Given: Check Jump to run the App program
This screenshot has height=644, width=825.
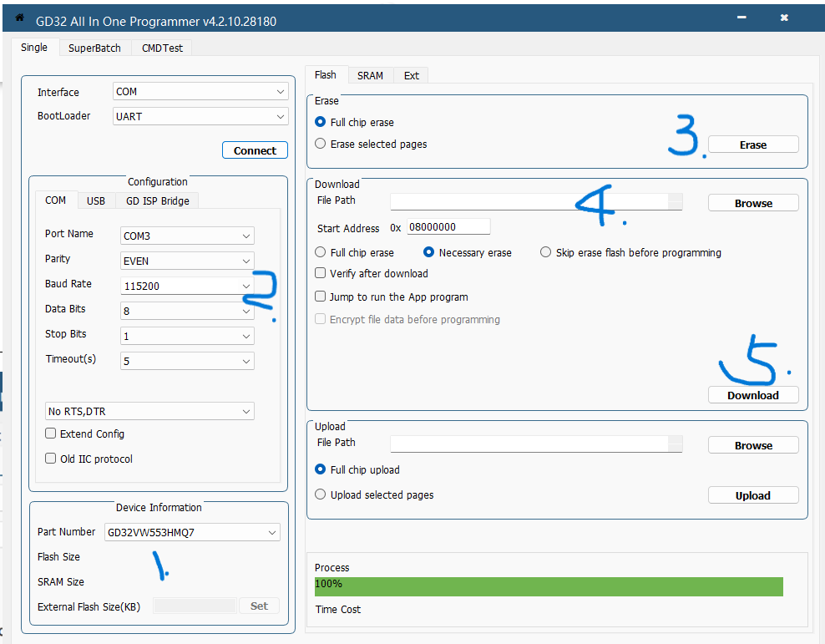Looking at the screenshot, I should 321,297.
